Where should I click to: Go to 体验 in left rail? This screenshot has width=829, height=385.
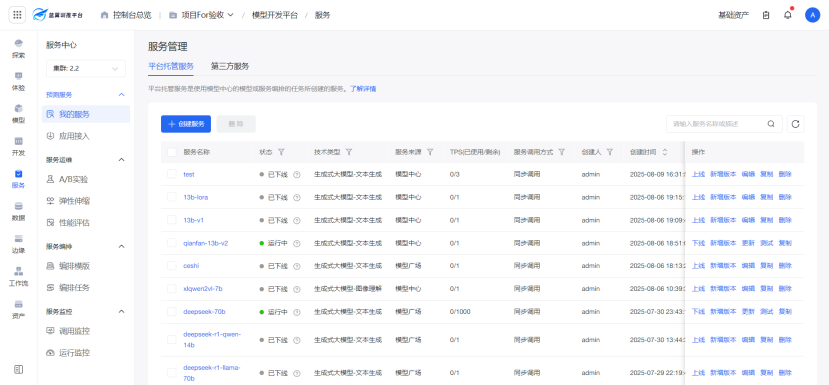pos(19,81)
